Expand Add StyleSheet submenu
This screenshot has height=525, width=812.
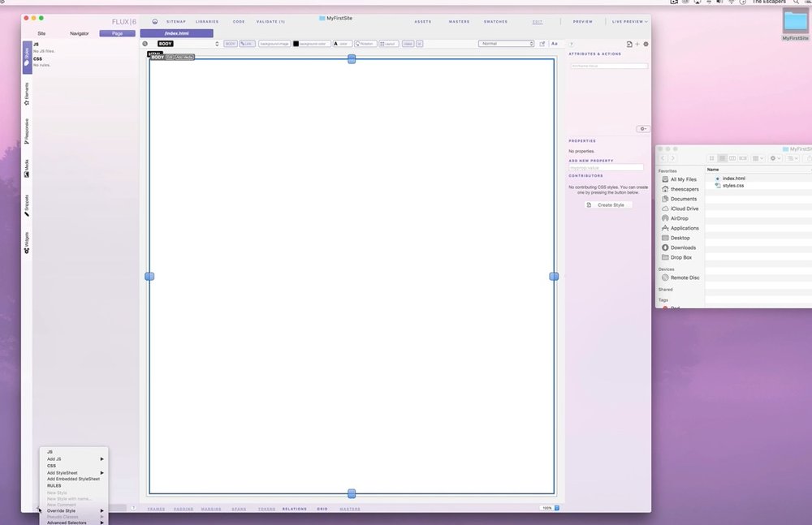(75, 473)
